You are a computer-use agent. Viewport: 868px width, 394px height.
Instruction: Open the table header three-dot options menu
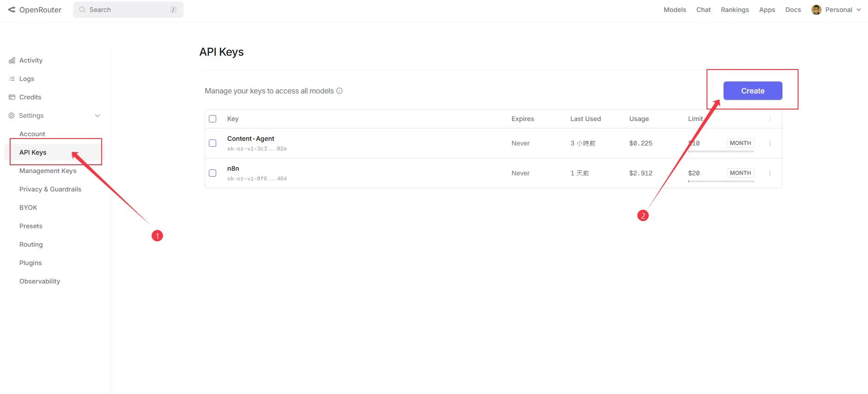click(x=770, y=119)
